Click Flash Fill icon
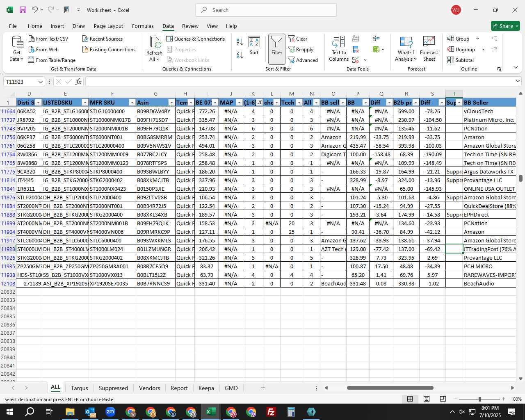 356,39
